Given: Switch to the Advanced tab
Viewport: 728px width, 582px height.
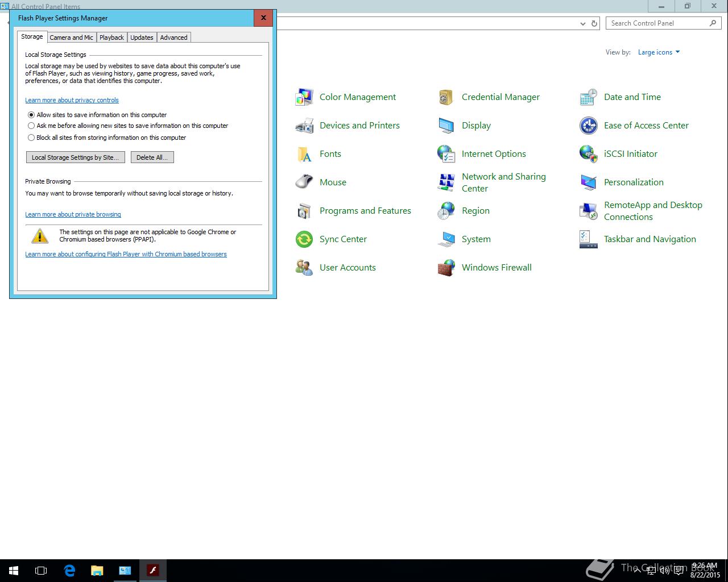Looking at the screenshot, I should (x=173, y=38).
